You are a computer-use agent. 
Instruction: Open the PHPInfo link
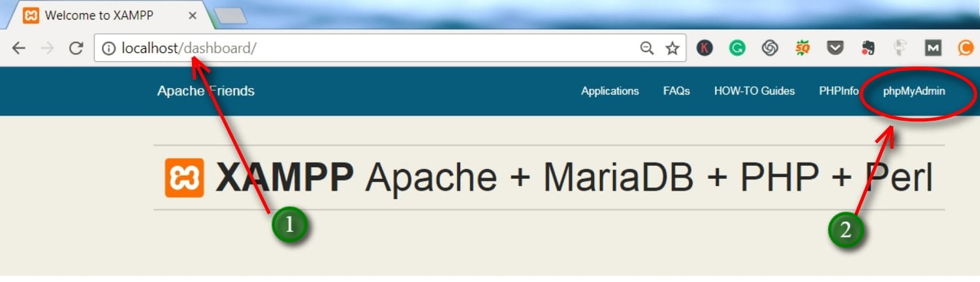tap(838, 91)
